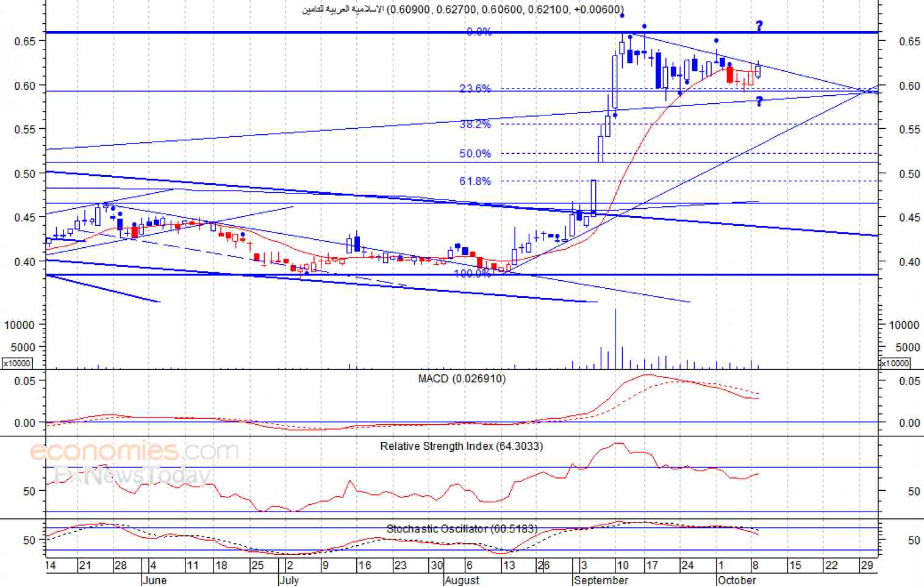Screen dimensions: 924x586
Task: Select the 5000 volume label on the right axis
Action: pos(908,347)
